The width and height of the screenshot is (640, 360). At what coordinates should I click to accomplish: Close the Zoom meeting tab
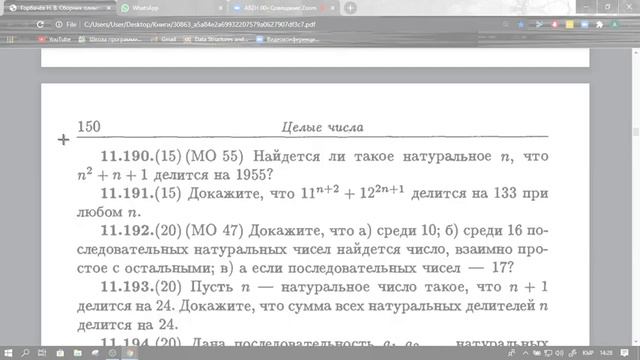pos(333,8)
